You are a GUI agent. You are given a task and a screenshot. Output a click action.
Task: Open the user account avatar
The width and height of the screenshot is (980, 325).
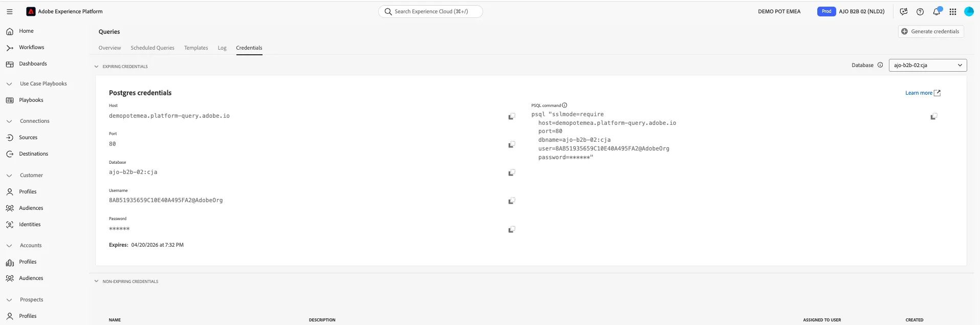(x=969, y=11)
